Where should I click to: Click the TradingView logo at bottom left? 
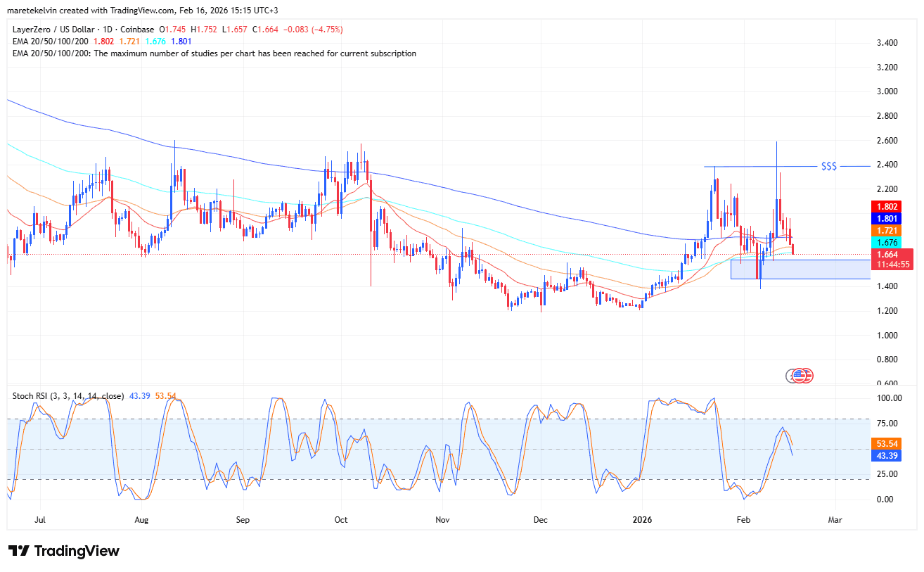point(64,551)
